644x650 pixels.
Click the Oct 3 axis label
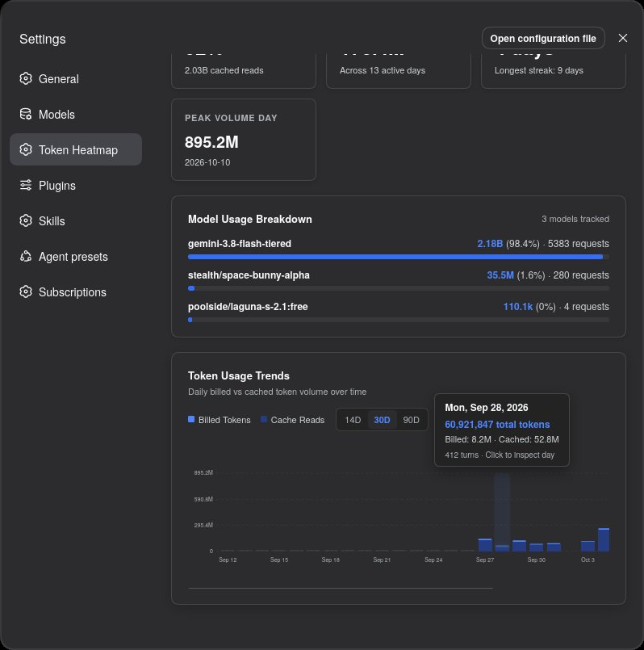tap(588, 560)
